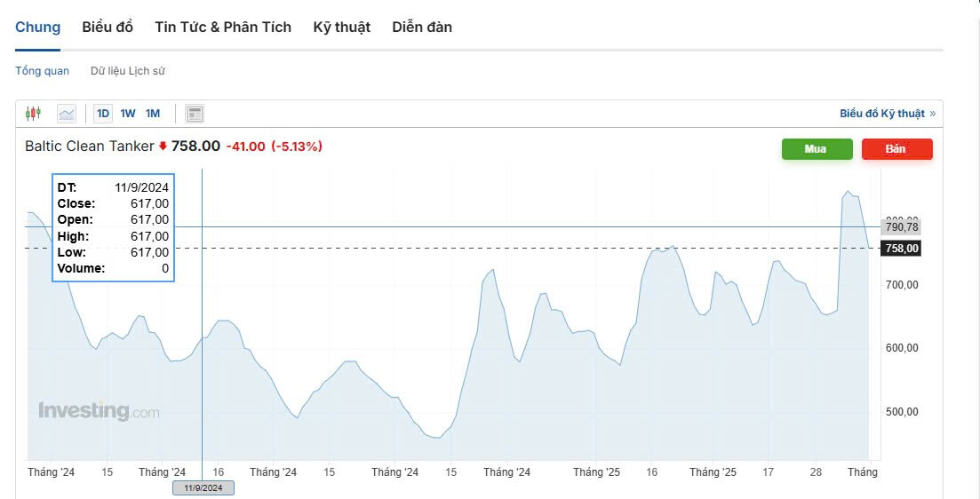980x499 pixels.
Task: Set chart interval to 1W
Action: [x=128, y=114]
